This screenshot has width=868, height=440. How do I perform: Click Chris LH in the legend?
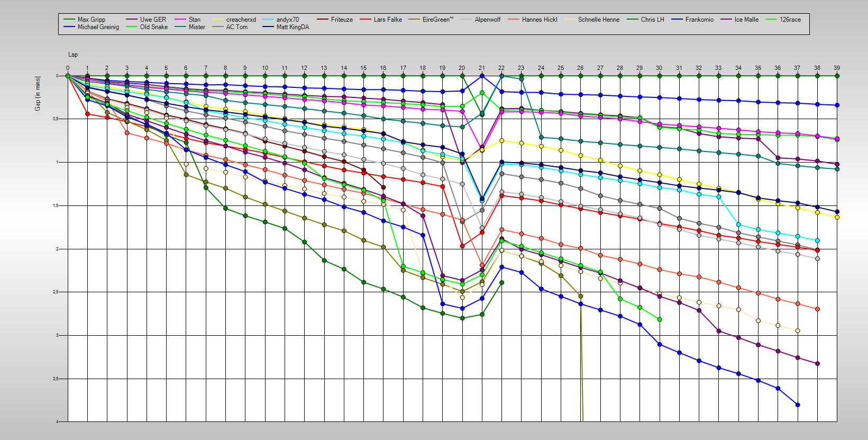pos(653,20)
